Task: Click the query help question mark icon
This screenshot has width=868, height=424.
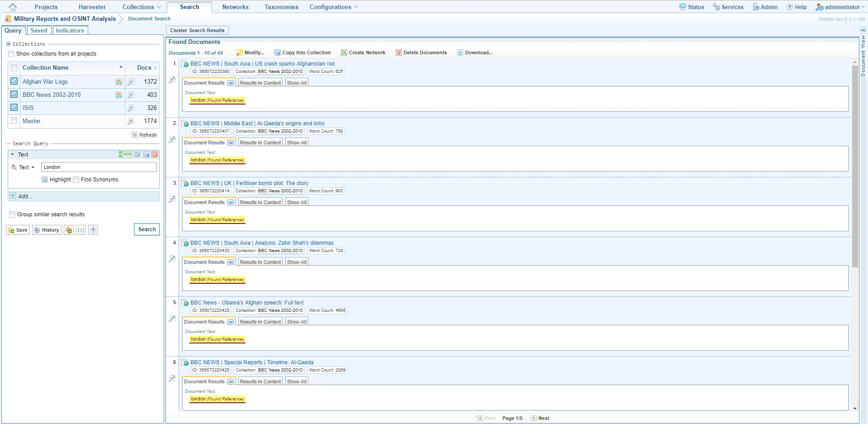Action: (93, 230)
